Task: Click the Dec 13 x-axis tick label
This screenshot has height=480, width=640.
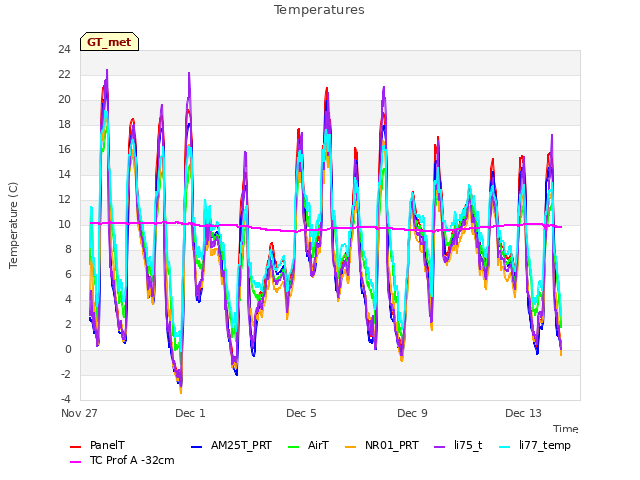Action: 523,413
